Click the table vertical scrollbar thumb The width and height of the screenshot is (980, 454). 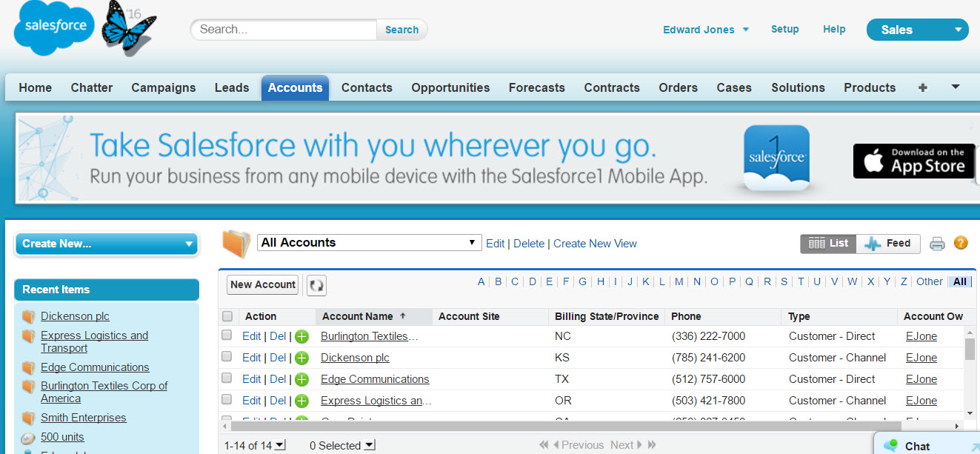[970, 348]
